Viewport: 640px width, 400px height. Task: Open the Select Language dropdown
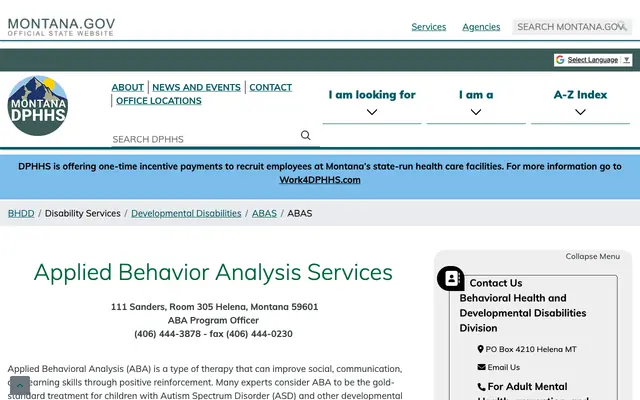(x=593, y=60)
